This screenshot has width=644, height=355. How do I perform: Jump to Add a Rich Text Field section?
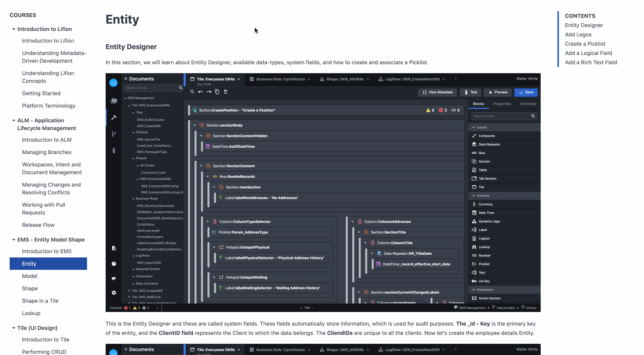click(591, 62)
